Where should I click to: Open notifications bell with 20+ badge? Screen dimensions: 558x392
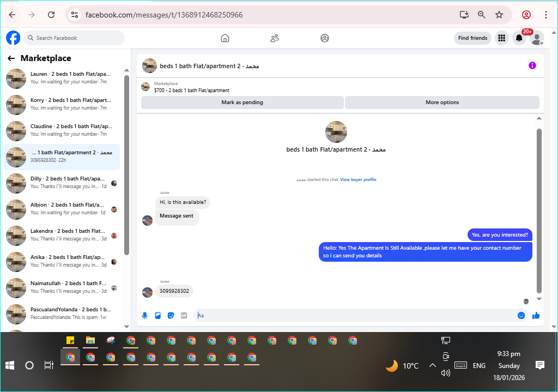[x=519, y=38]
